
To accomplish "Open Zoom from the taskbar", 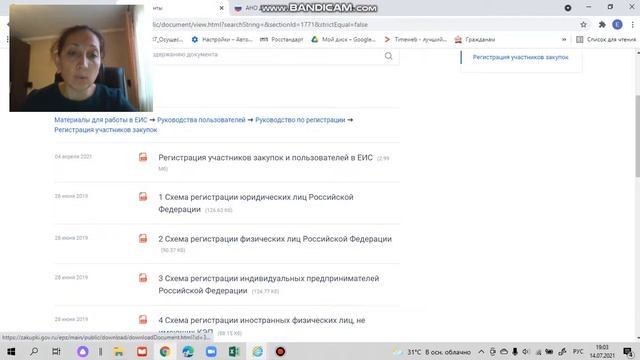I will [211, 351].
